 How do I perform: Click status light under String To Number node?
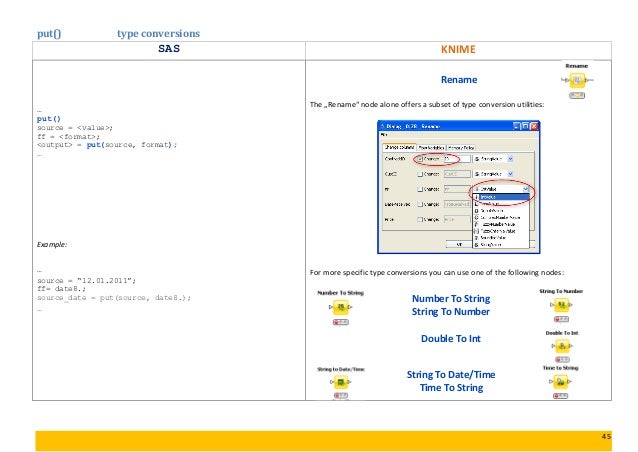pos(562,319)
